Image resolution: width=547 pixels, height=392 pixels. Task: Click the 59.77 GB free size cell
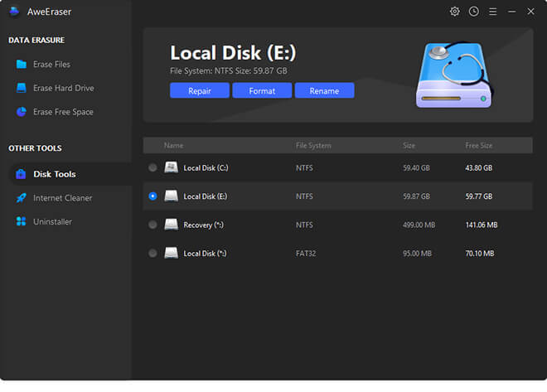click(479, 196)
